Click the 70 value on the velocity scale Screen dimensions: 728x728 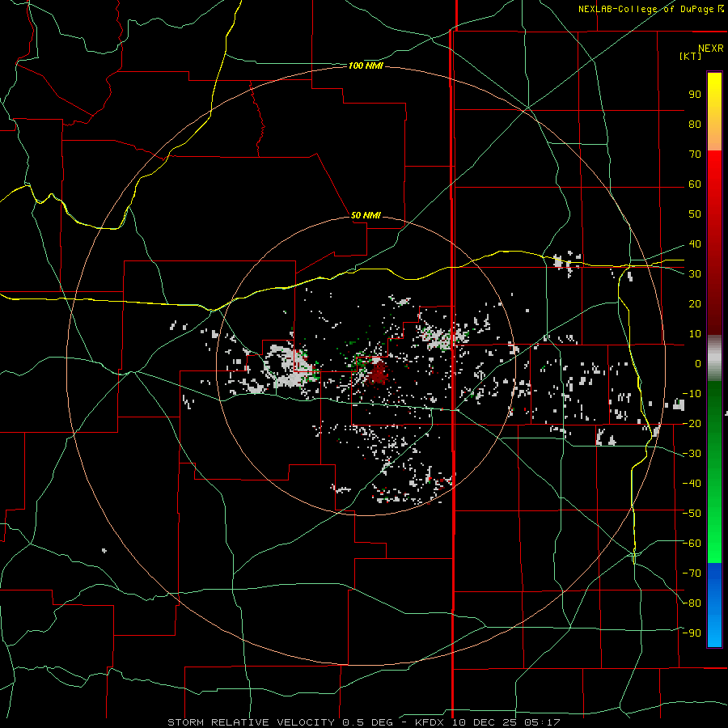click(695, 154)
